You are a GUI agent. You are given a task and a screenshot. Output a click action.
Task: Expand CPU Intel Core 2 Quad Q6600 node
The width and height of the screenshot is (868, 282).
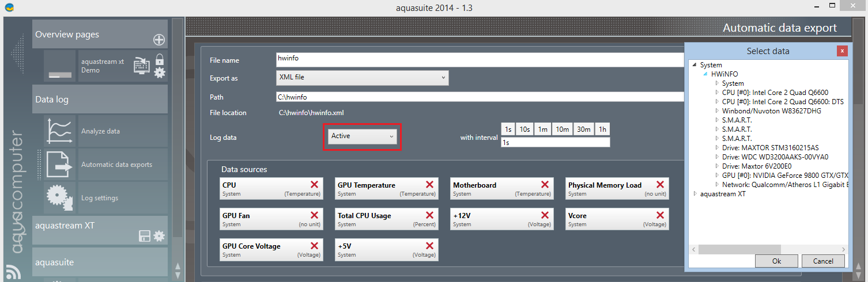tap(717, 93)
